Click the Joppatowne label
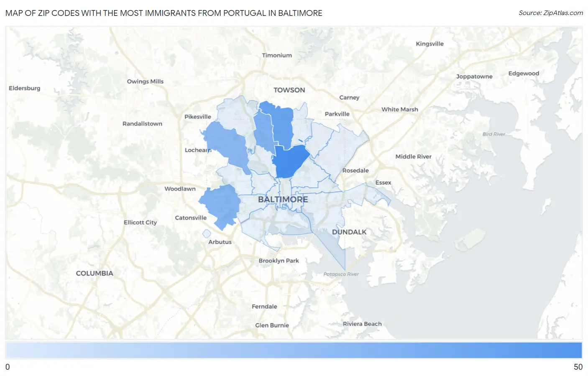Screen dimensions: 588x376 tap(474, 77)
